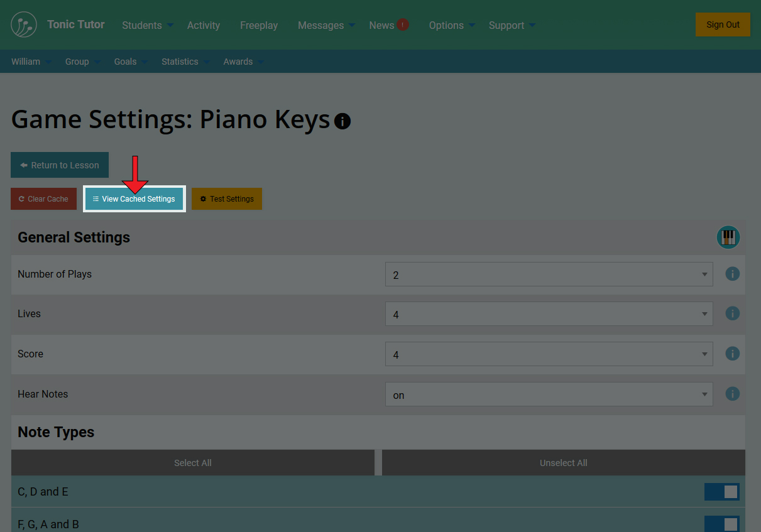This screenshot has height=532, width=761.
Task: Open the Hear Notes dropdown
Action: pyautogui.click(x=549, y=394)
